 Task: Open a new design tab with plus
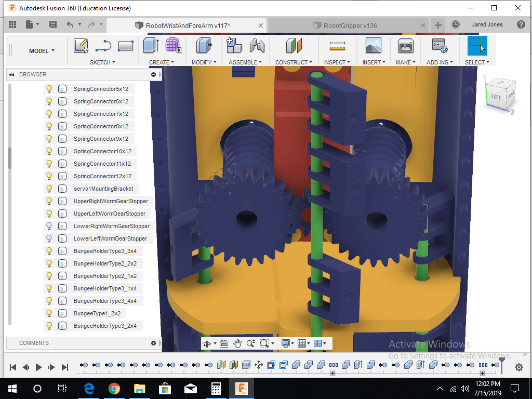438,25
